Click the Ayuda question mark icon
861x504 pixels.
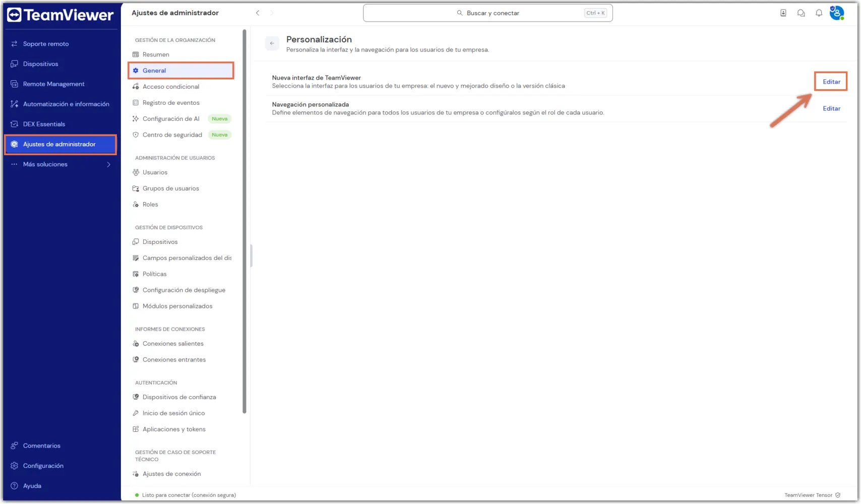click(14, 486)
